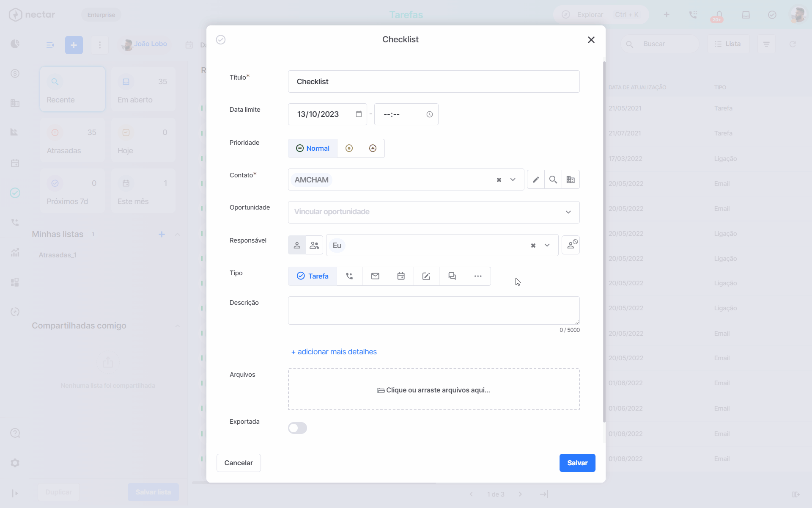Choose Tarefa as task type
The height and width of the screenshot is (508, 812).
pos(313,276)
